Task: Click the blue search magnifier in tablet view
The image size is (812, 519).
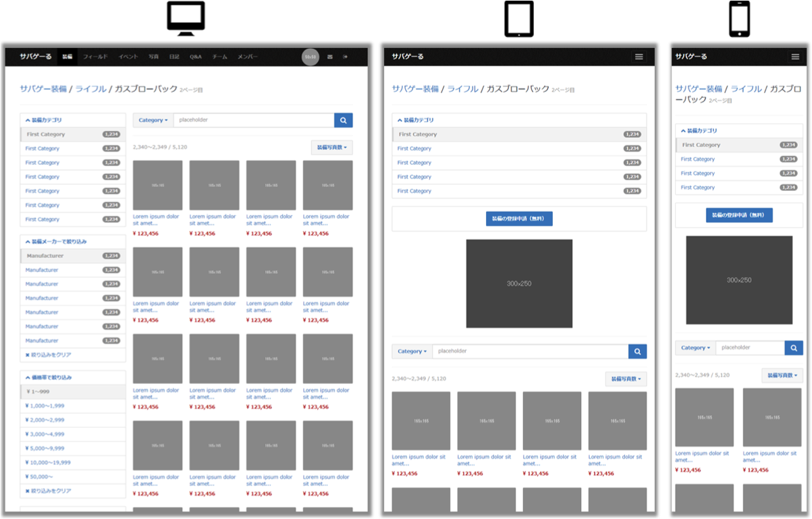Action: 638,352
